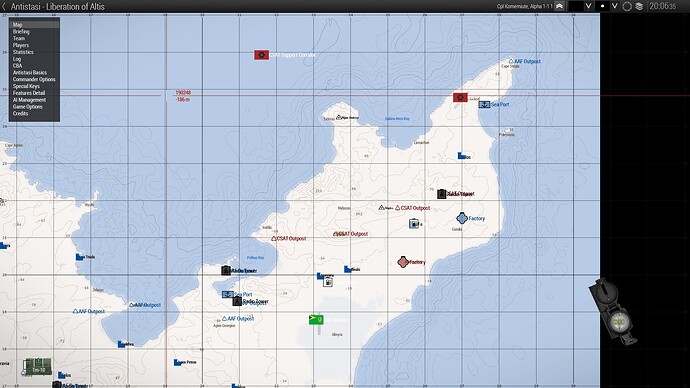The width and height of the screenshot is (690, 388).
Task: Select the green flag HQ marker
Action: click(x=316, y=319)
